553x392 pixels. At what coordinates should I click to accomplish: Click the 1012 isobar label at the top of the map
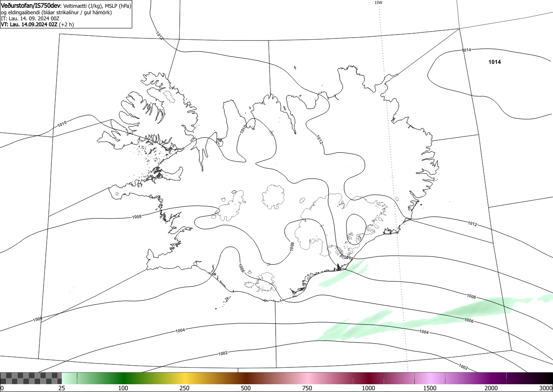pyautogui.click(x=159, y=36)
